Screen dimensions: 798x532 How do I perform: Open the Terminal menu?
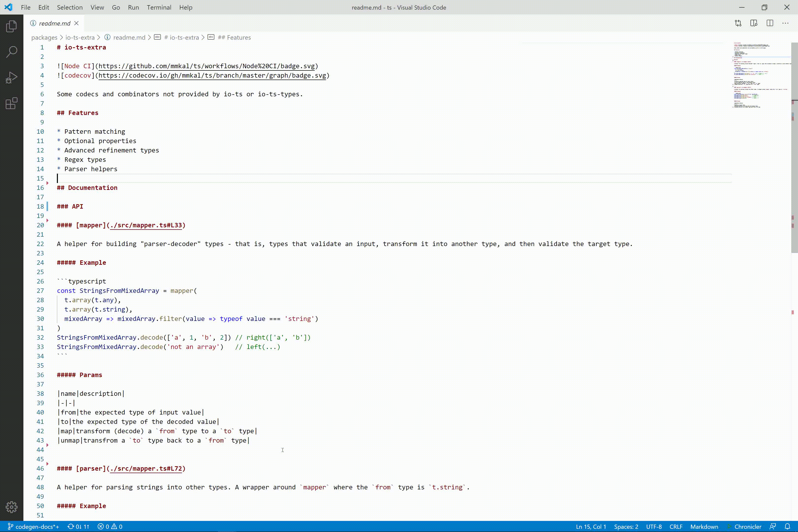click(x=159, y=7)
